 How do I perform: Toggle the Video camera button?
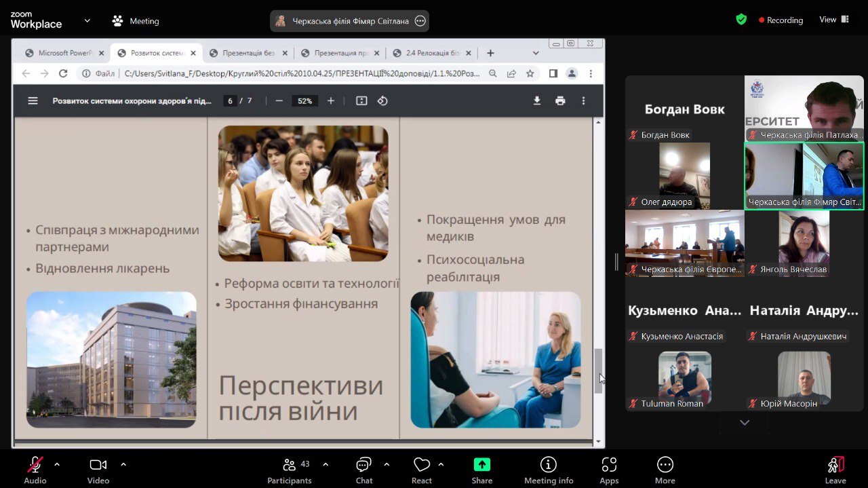click(x=98, y=470)
